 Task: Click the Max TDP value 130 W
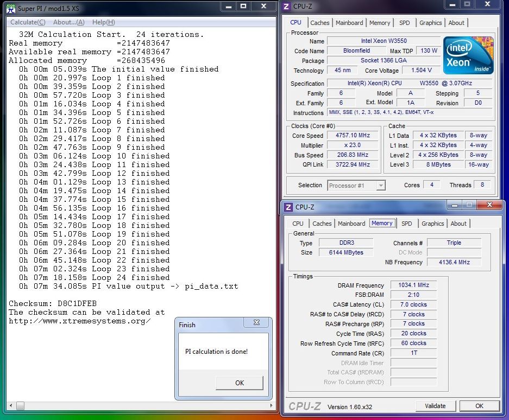(x=429, y=50)
